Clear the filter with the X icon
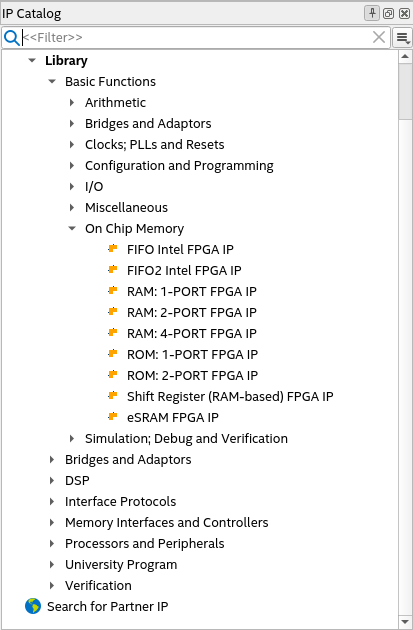 (378, 37)
